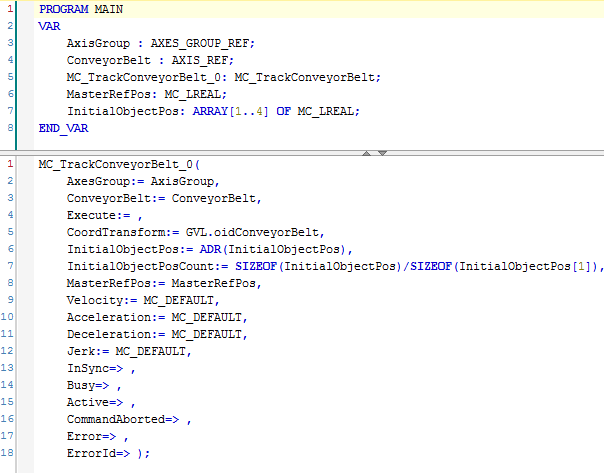The height and width of the screenshot is (473, 604).
Task: Click line number 10 in the implementation gutter
Action: tap(7, 316)
